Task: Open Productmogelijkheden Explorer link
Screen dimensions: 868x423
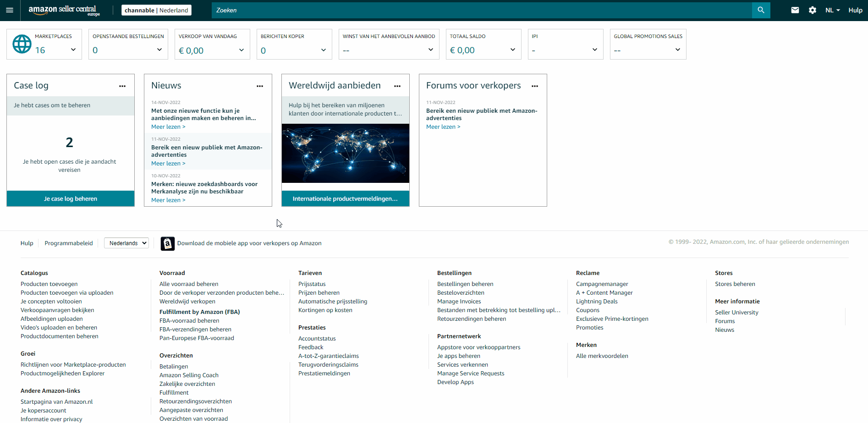Action: pos(62,374)
